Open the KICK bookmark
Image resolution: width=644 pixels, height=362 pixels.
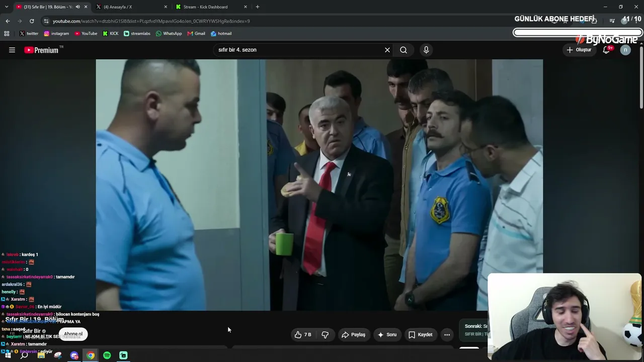(x=111, y=34)
